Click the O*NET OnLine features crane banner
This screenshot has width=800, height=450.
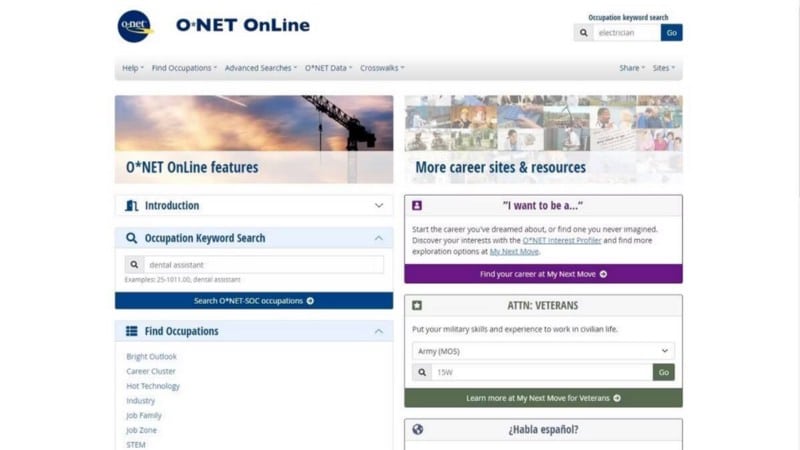coord(254,139)
